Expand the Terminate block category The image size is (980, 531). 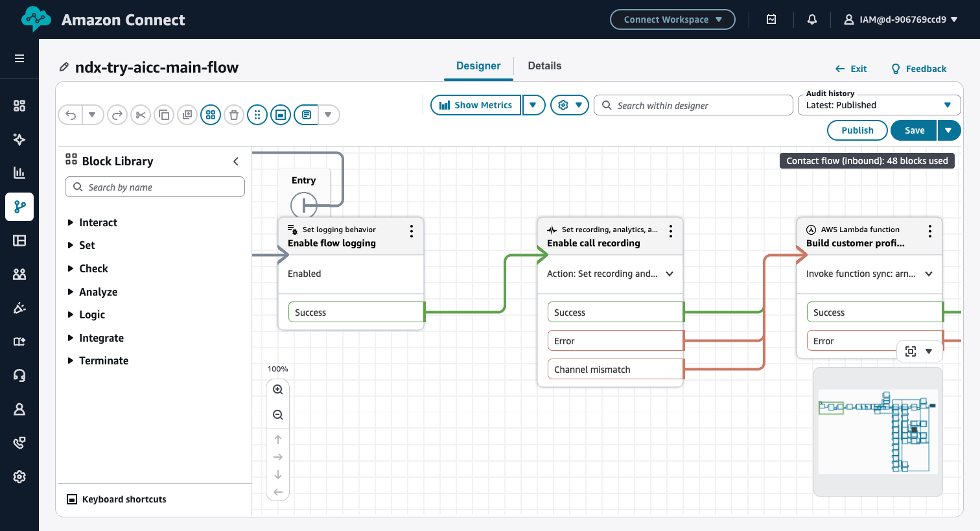point(99,360)
